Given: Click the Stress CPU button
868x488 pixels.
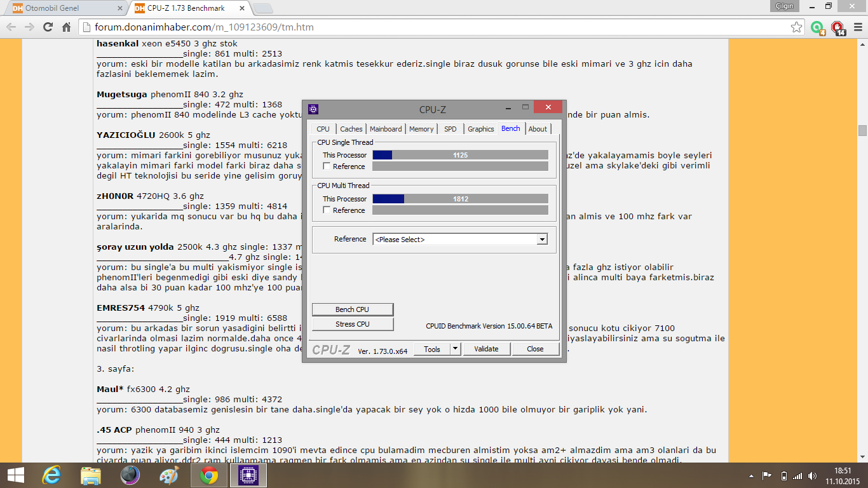Looking at the screenshot, I should [353, 324].
